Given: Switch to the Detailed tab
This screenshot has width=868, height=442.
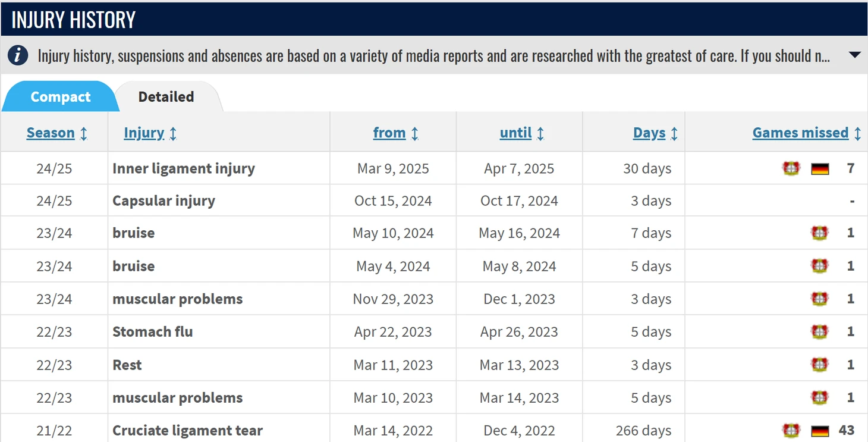Looking at the screenshot, I should (166, 97).
